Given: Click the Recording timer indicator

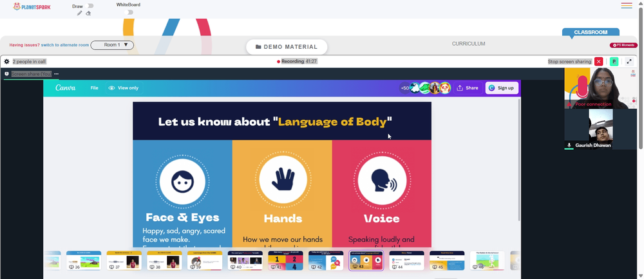Looking at the screenshot, I should pos(297,62).
